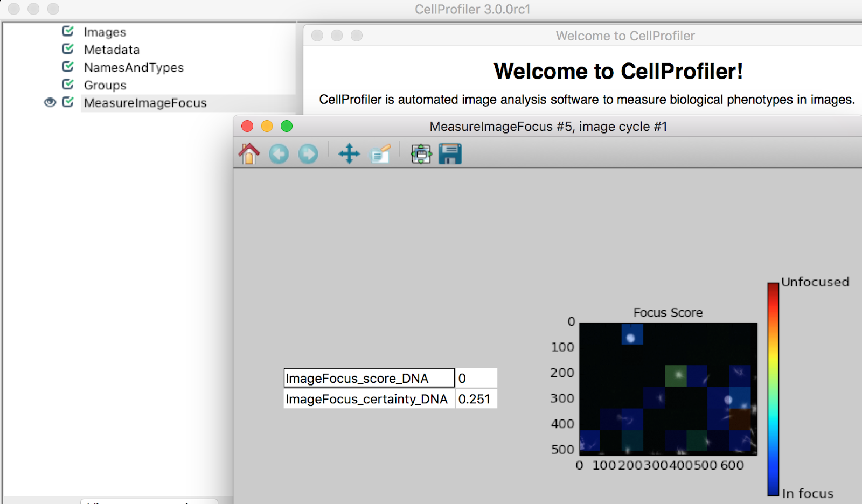Toggle the MeasureImageFocus module checkbox

68,102
